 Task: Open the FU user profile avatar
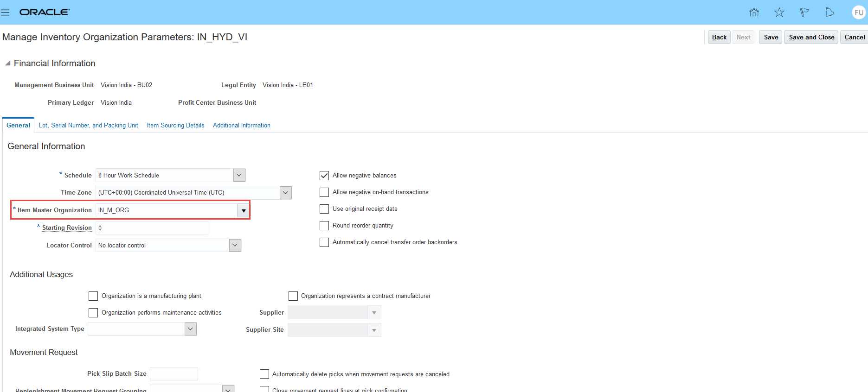(859, 13)
